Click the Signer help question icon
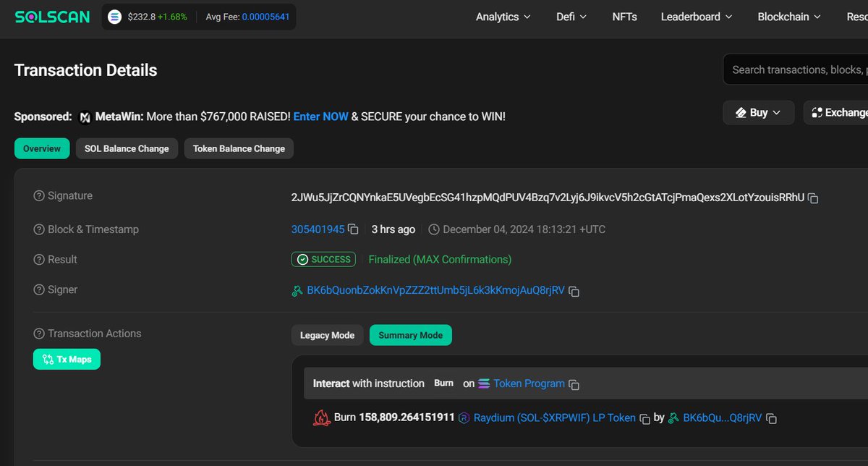This screenshot has width=868, height=466. click(x=39, y=290)
